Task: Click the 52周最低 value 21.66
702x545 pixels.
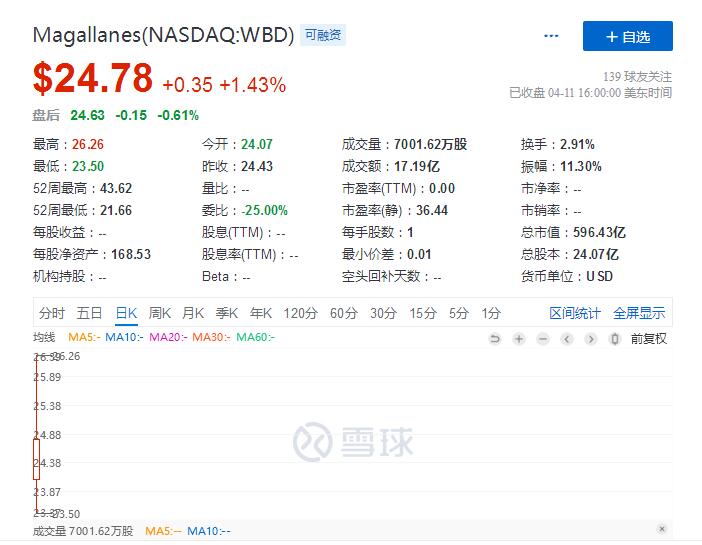Action: [116, 210]
